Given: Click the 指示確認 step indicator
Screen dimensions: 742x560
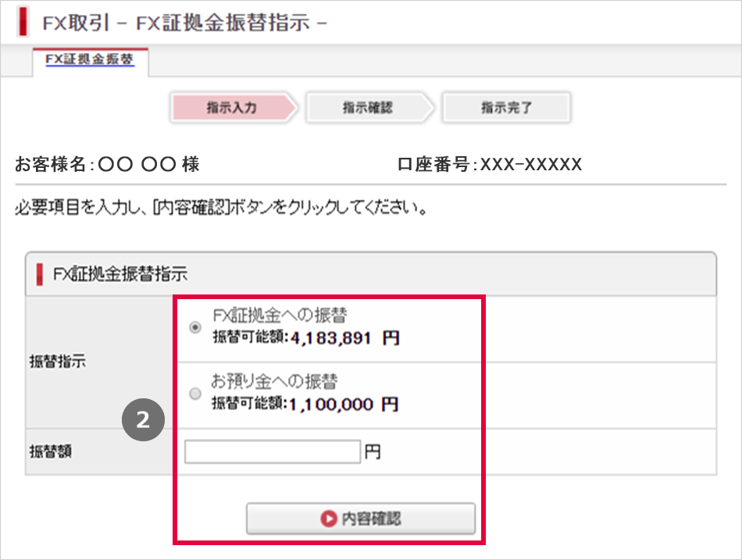Looking at the screenshot, I should pos(368,108).
